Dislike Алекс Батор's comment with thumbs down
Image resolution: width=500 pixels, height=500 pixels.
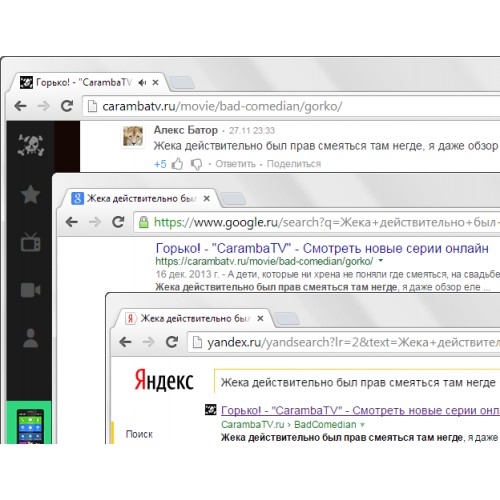tap(196, 164)
